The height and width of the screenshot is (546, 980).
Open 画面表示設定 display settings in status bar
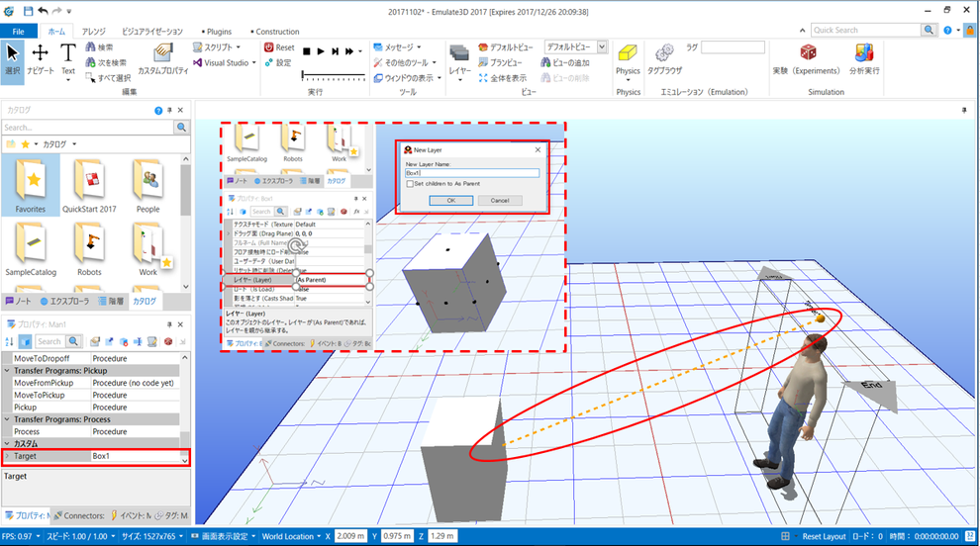(x=223, y=536)
